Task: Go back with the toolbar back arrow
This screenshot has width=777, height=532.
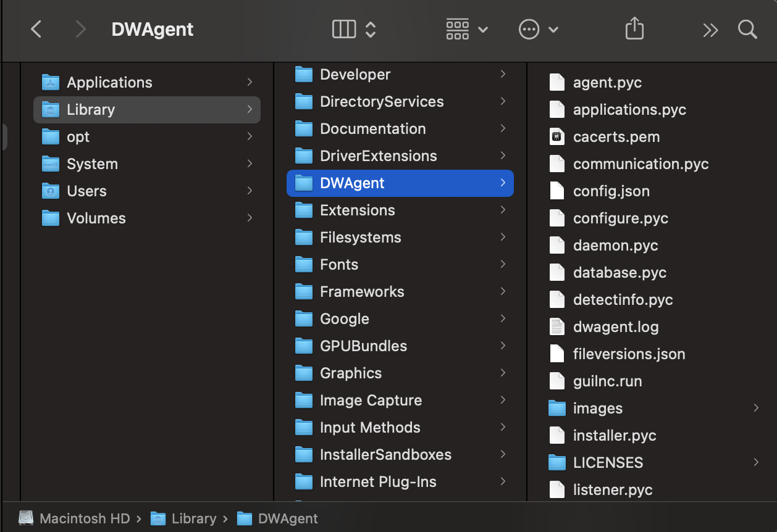Action: [x=36, y=29]
